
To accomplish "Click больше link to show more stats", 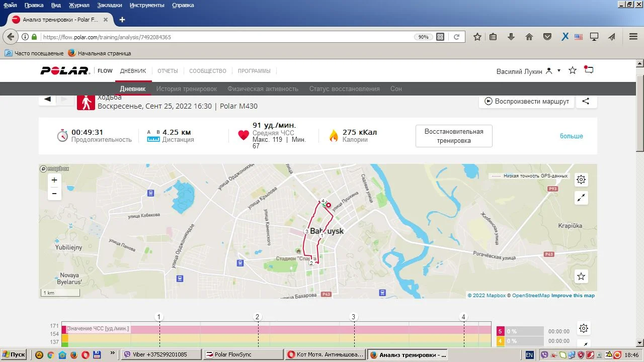I will pos(572,136).
